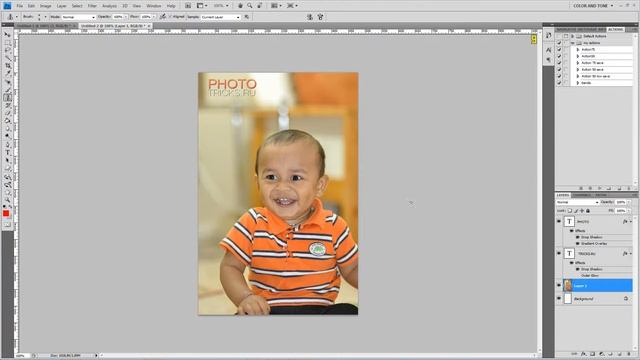
Task: Toggle Gradient Overlay effect visibility
Action: [x=577, y=244]
